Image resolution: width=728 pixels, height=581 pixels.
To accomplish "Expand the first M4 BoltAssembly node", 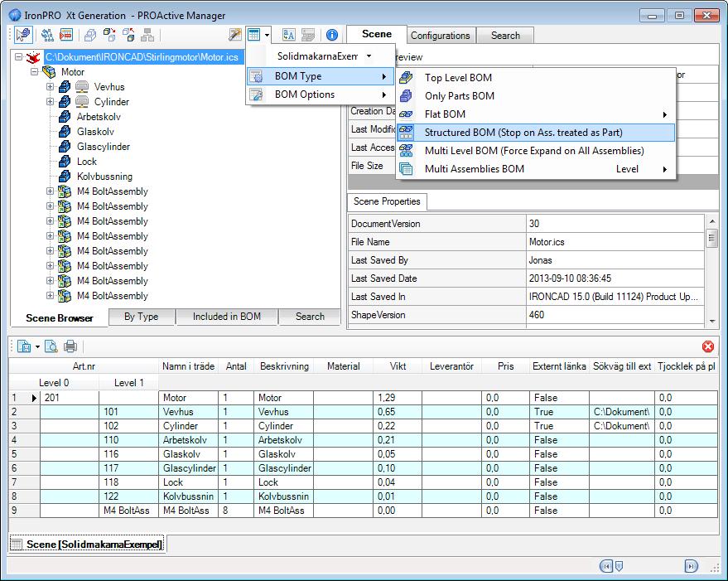I will (50, 191).
